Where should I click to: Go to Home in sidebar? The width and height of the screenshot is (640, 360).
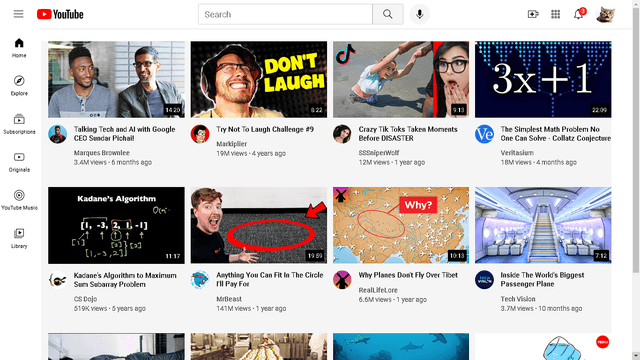coord(19,48)
